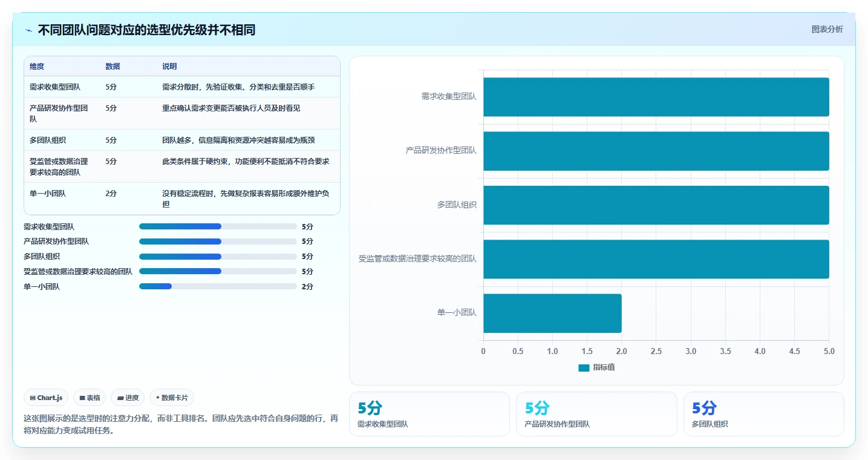Click the 指标值 legend label

coord(604,367)
